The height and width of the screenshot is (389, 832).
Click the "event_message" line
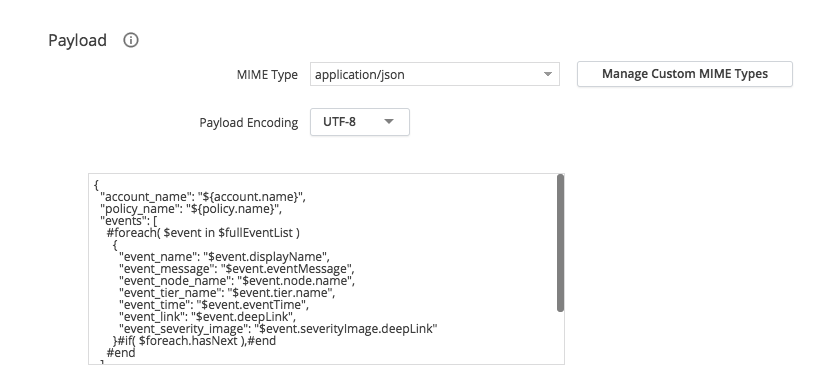pos(237,269)
